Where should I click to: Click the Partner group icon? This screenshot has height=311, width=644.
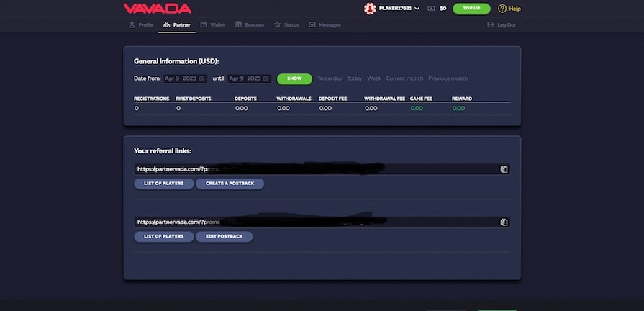pyautogui.click(x=166, y=24)
